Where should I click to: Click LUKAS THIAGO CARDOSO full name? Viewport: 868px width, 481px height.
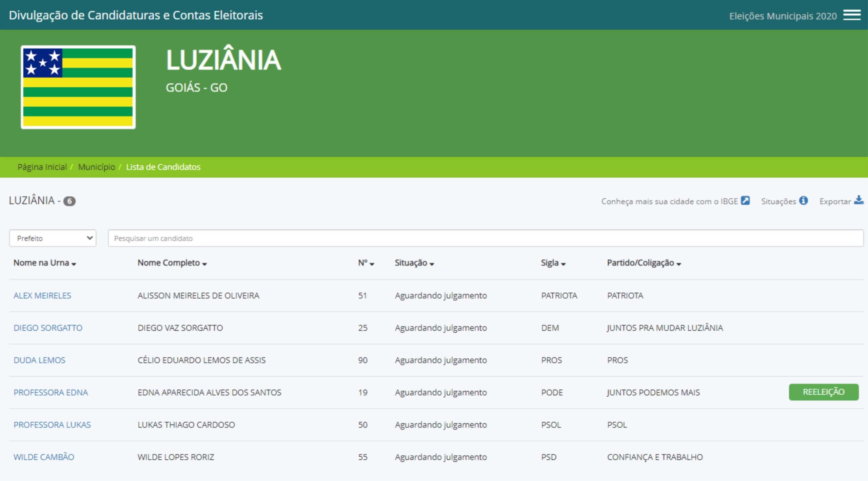186,425
